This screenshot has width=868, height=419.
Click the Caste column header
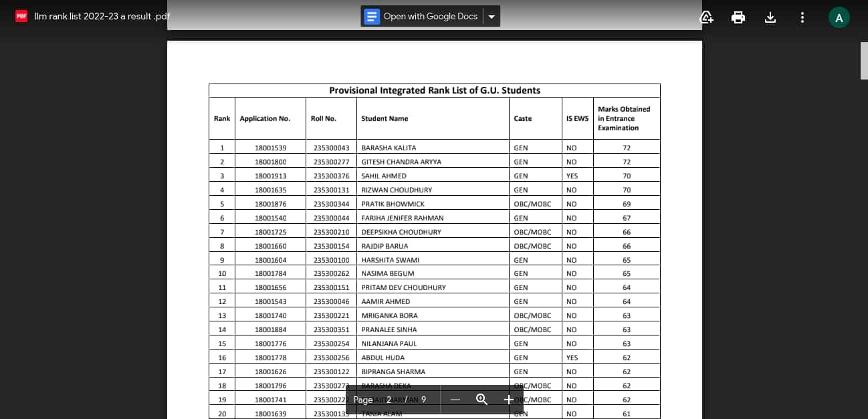point(523,118)
